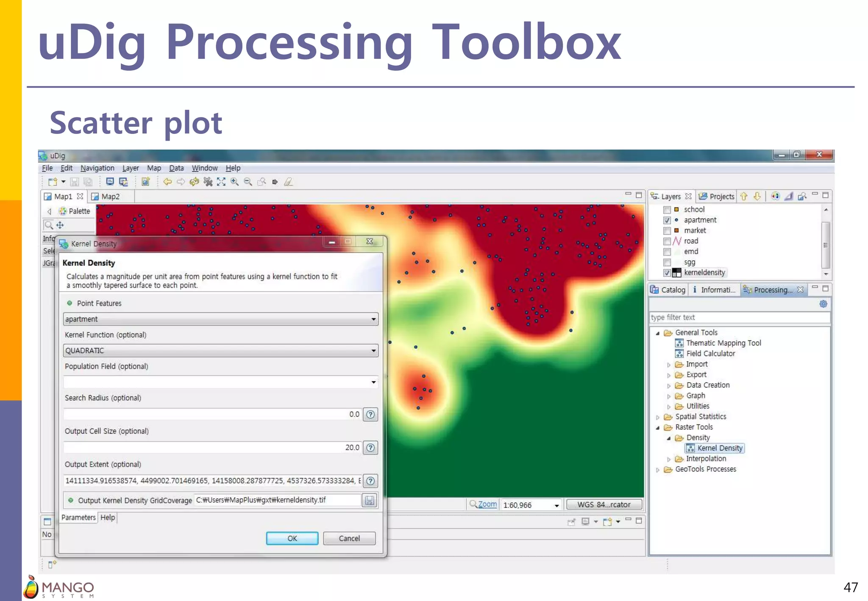Click the Save All toolbar icon
The width and height of the screenshot is (868, 601).
point(88,182)
